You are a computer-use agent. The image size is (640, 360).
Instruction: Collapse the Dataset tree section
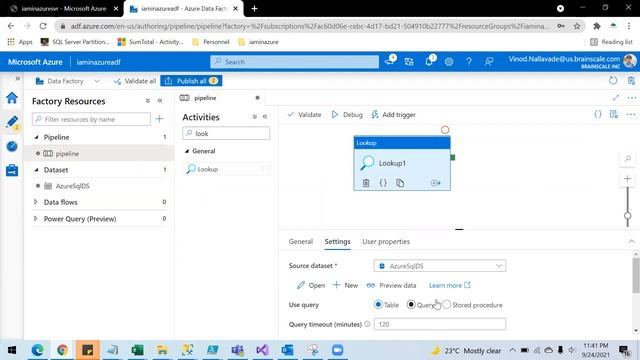point(36,169)
